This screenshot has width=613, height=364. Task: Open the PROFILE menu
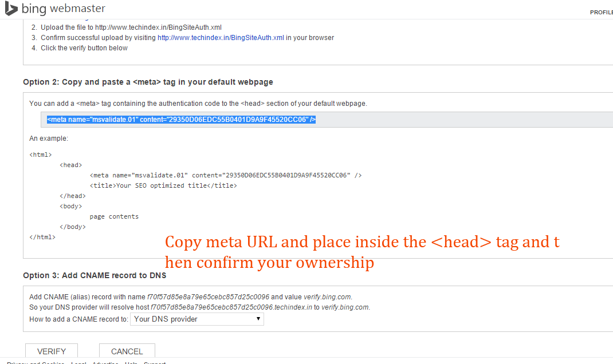[x=602, y=13]
